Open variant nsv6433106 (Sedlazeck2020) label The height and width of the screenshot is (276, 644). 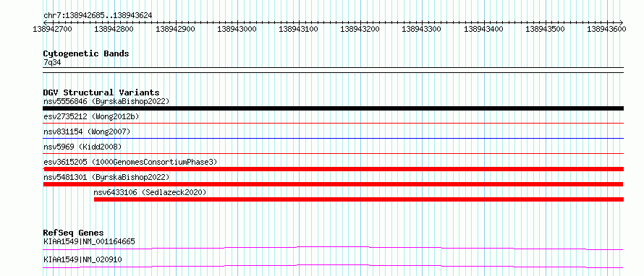tap(150, 192)
